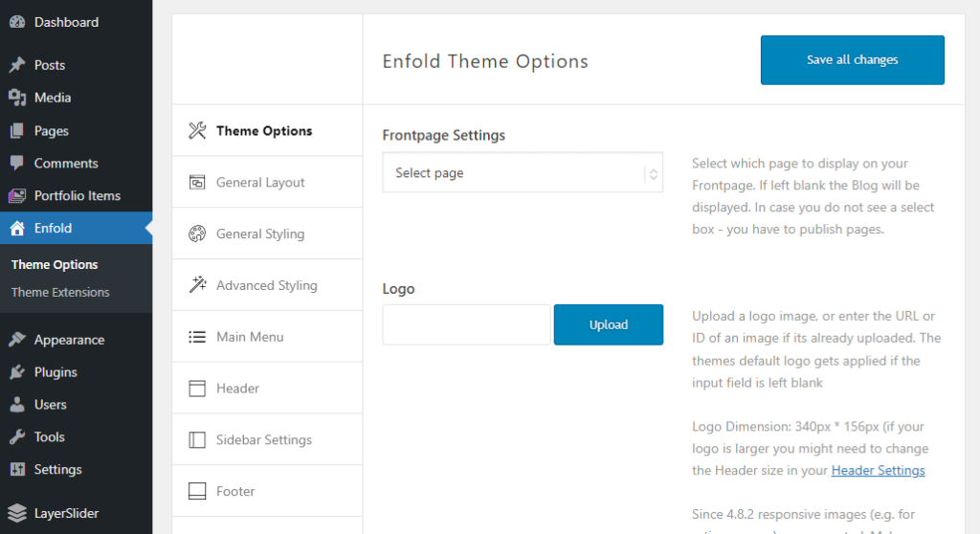Viewport: 980px width, 534px height.
Task: Select Theme Options submenu under Enfold
Action: [x=55, y=264]
